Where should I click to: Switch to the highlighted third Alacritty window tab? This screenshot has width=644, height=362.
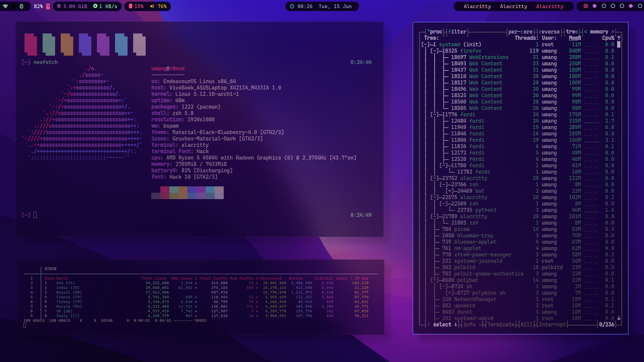coord(549,6)
